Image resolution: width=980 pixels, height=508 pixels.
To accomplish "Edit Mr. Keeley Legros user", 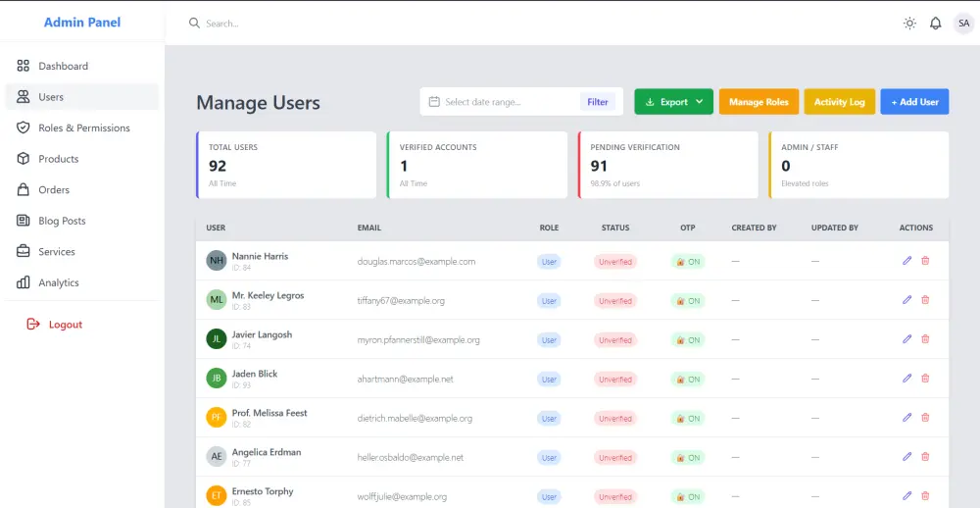I will [906, 300].
